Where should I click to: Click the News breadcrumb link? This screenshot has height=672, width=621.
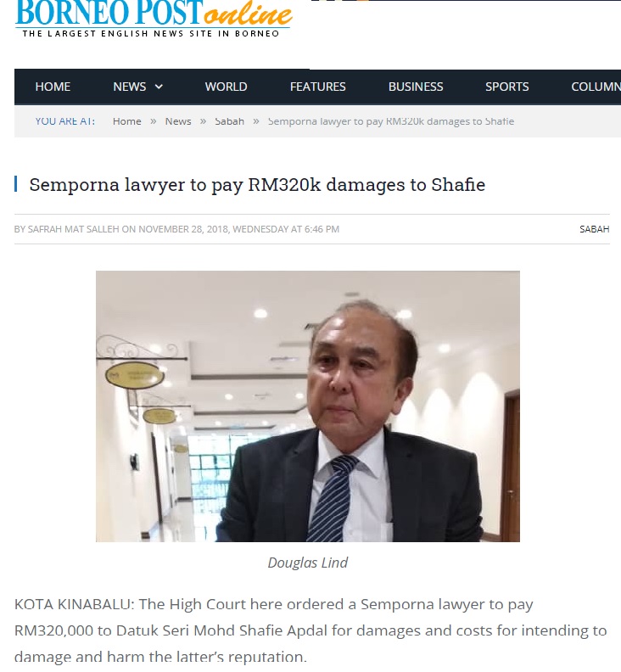point(178,121)
